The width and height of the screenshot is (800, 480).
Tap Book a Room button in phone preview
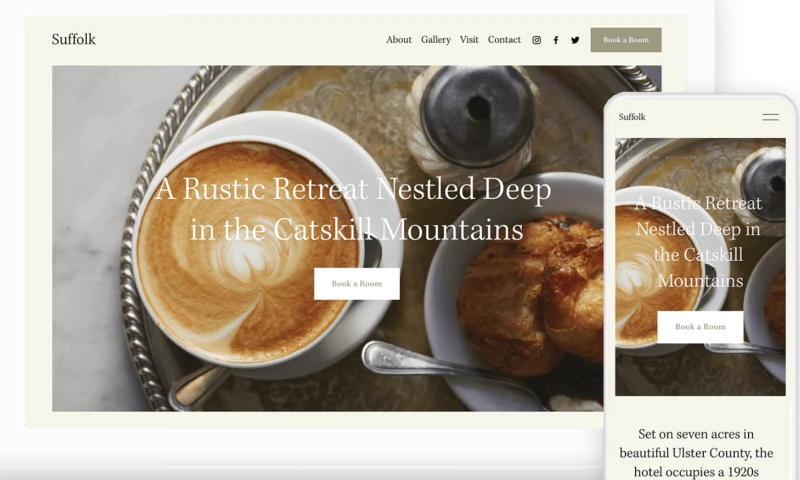coord(700,326)
